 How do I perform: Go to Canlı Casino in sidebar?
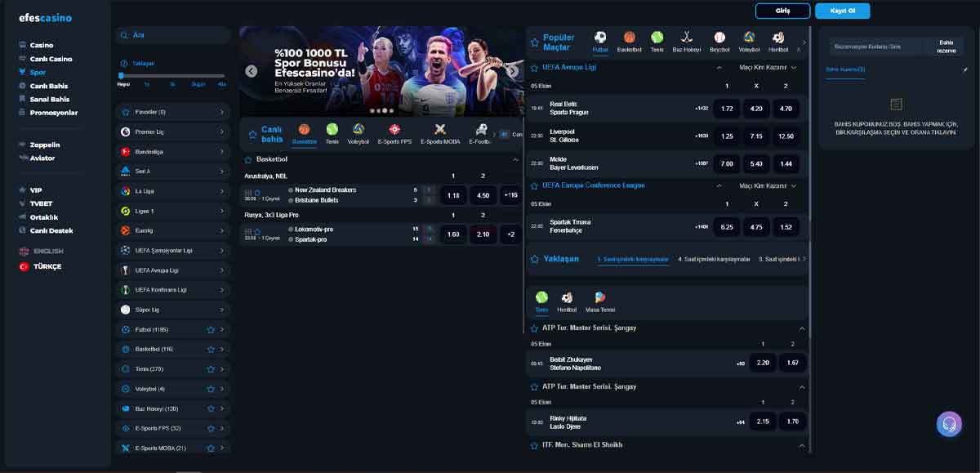[x=51, y=59]
